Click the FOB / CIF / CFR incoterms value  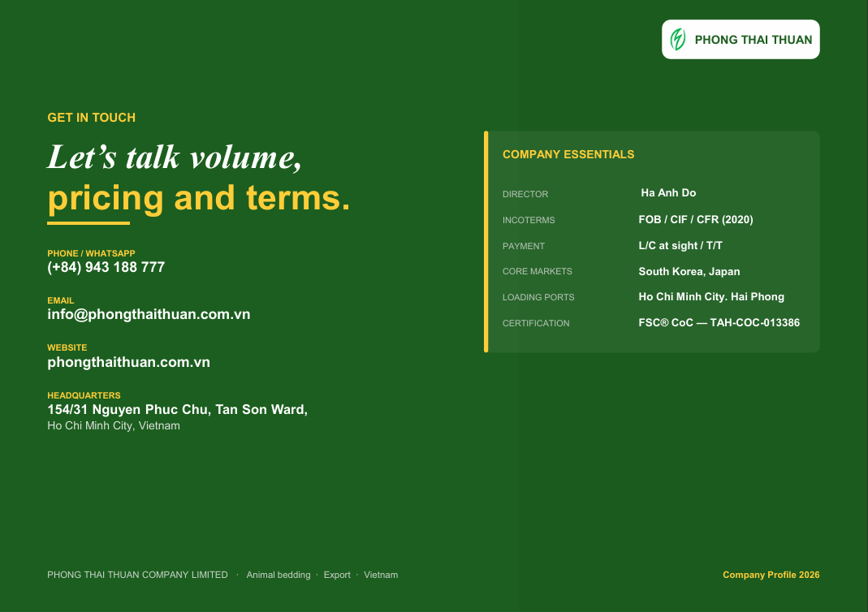(696, 220)
